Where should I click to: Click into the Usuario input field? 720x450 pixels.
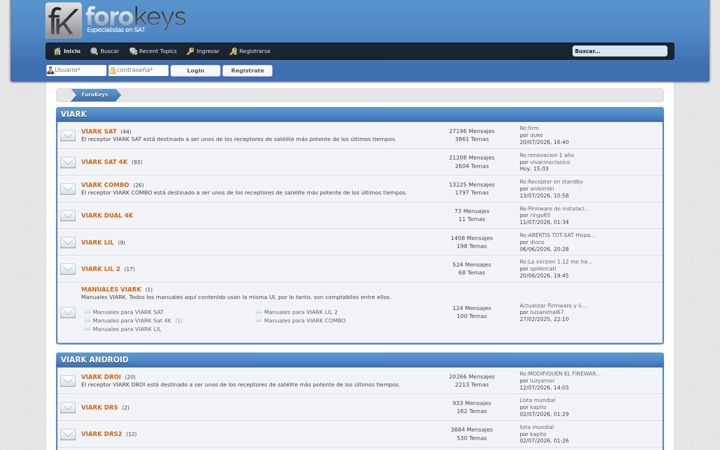coord(76,70)
